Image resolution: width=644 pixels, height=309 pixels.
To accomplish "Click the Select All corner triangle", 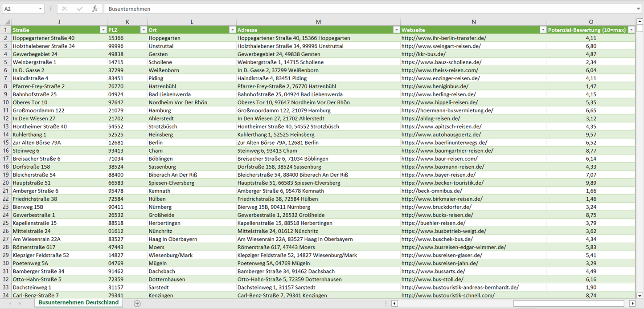I will tap(6, 22).
